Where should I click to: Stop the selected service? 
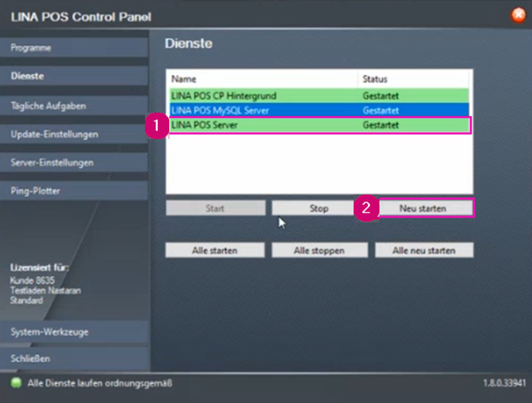[x=319, y=208]
